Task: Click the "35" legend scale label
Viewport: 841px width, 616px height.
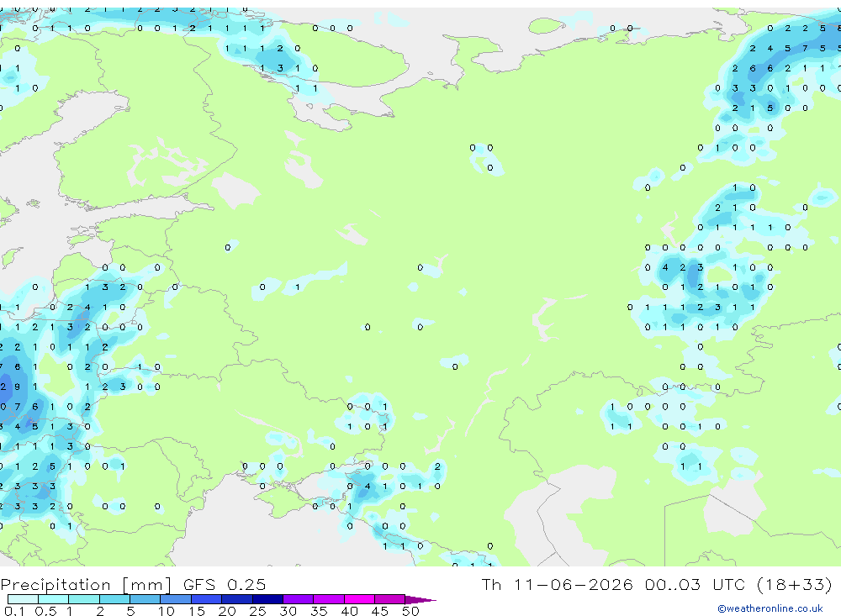Action: coord(319,611)
